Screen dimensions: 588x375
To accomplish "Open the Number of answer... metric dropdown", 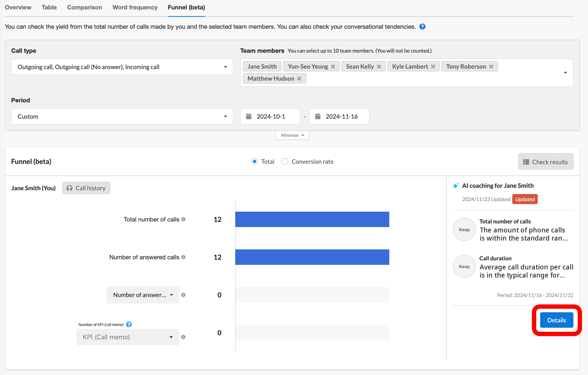I will (143, 295).
